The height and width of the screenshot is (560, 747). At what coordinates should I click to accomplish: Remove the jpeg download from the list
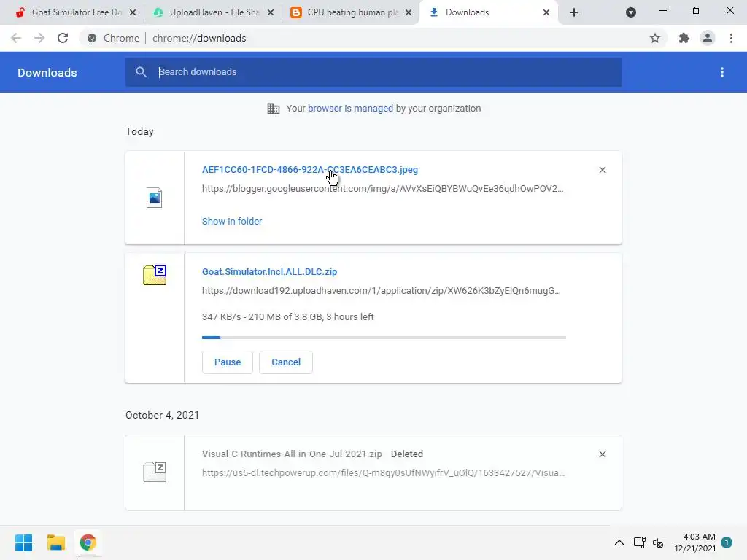[603, 170]
